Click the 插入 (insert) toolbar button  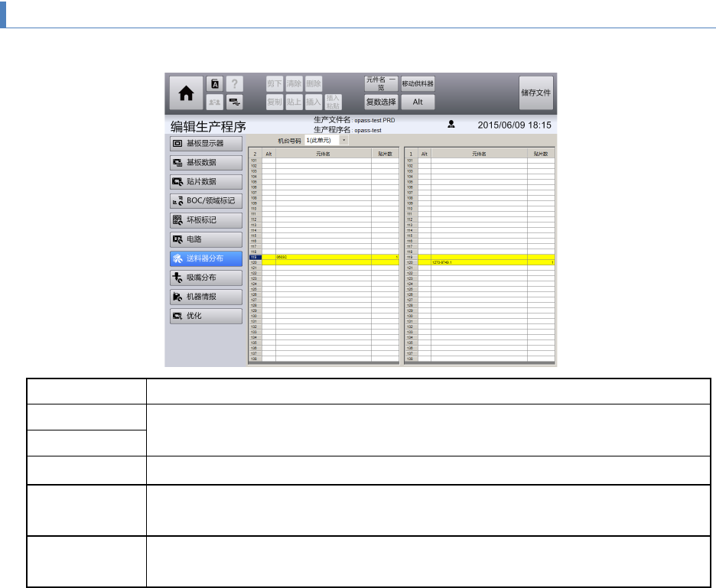pos(314,102)
